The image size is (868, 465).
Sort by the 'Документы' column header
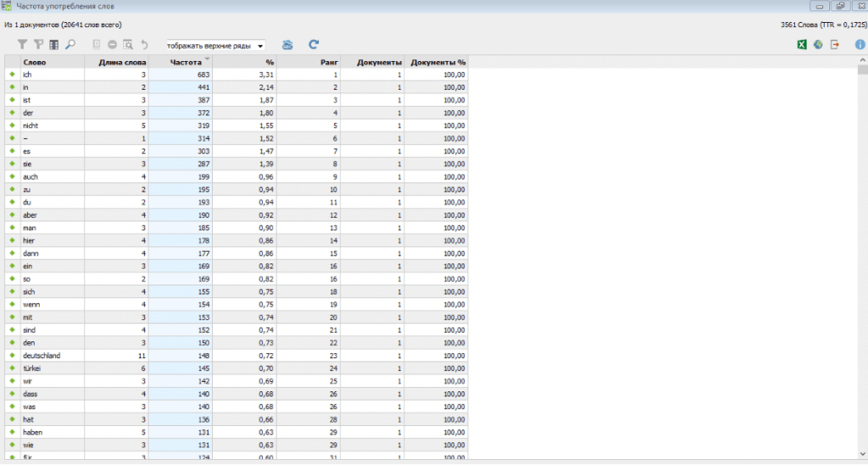[372, 62]
